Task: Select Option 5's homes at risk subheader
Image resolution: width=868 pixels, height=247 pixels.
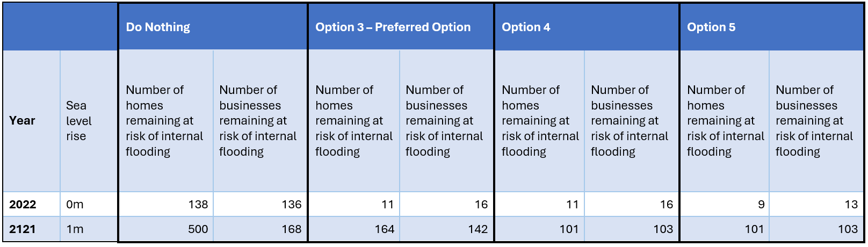Action: [x=725, y=121]
